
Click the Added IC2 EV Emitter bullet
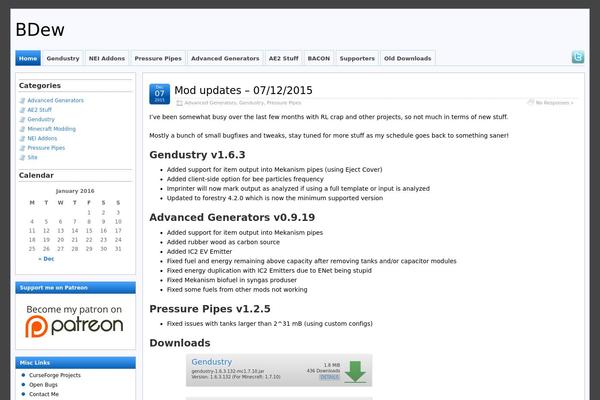click(199, 251)
